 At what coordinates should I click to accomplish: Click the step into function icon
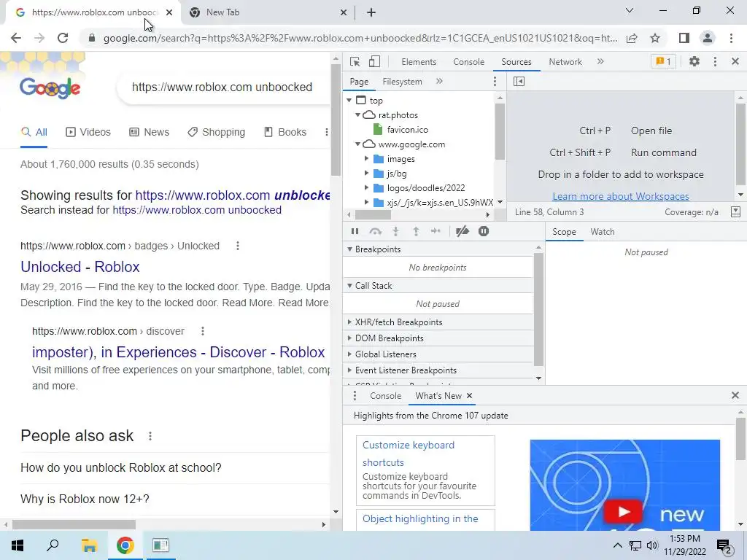(395, 231)
